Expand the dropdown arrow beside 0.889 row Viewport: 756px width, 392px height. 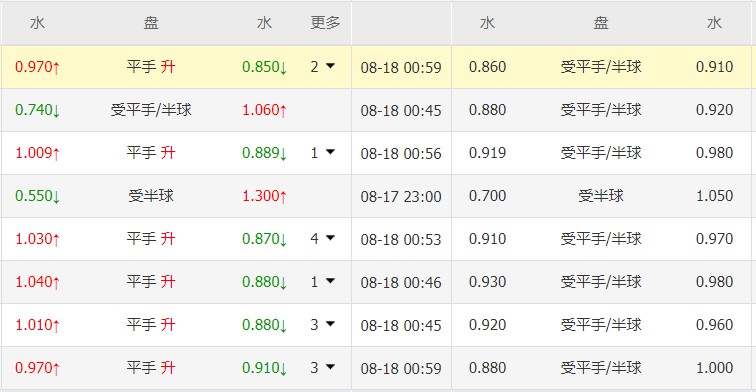point(330,152)
